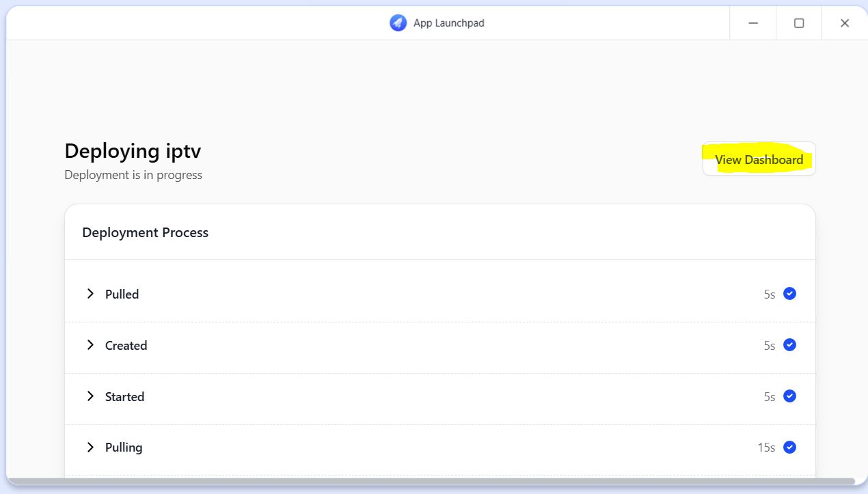Click the blue checkmark for Pulling step
The width and height of the screenshot is (868, 494).
coord(789,448)
